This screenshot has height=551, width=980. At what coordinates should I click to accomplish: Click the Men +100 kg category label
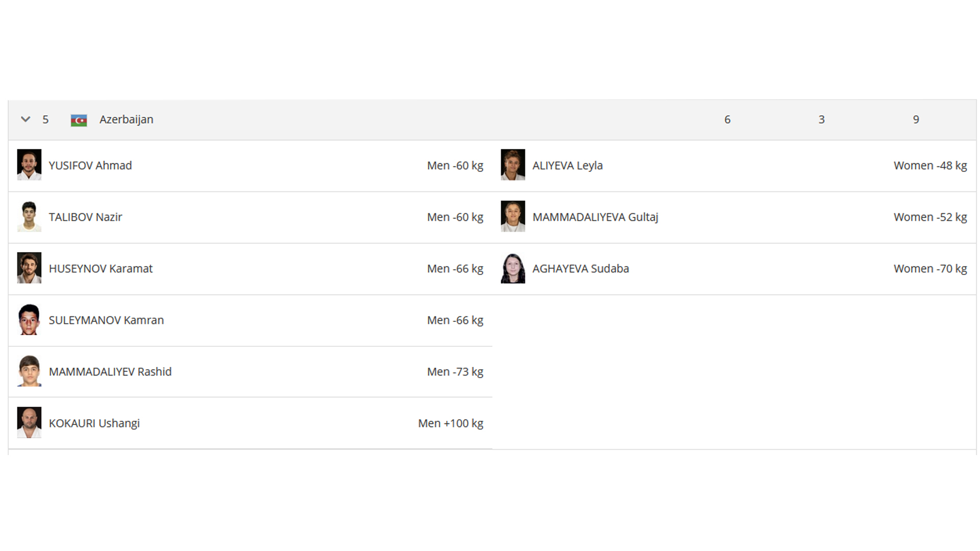451,423
